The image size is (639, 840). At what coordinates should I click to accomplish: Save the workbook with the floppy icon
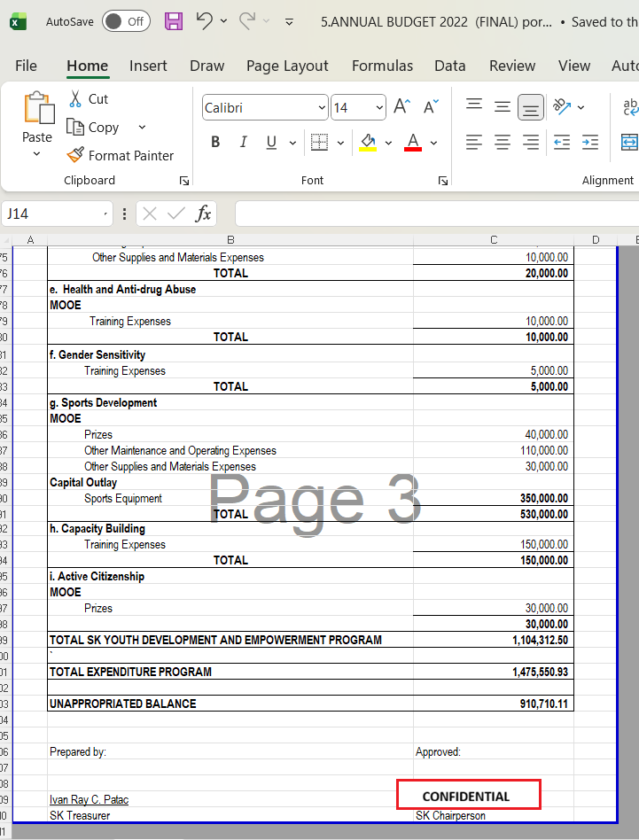click(x=174, y=21)
